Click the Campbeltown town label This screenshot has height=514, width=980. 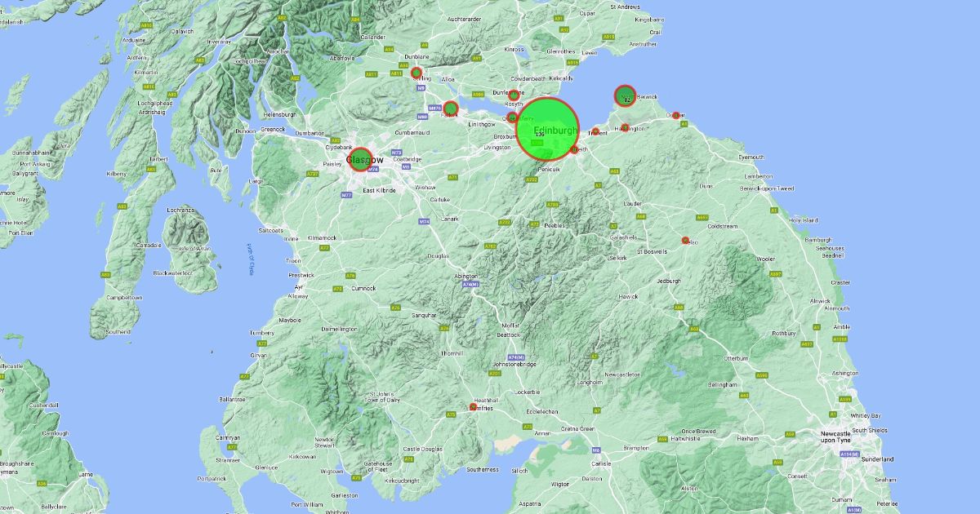click(125, 298)
